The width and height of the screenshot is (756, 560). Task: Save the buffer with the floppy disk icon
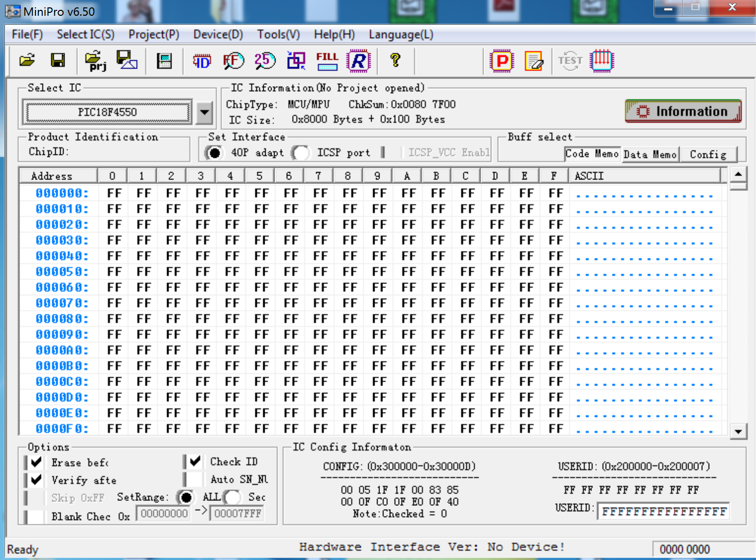click(58, 61)
